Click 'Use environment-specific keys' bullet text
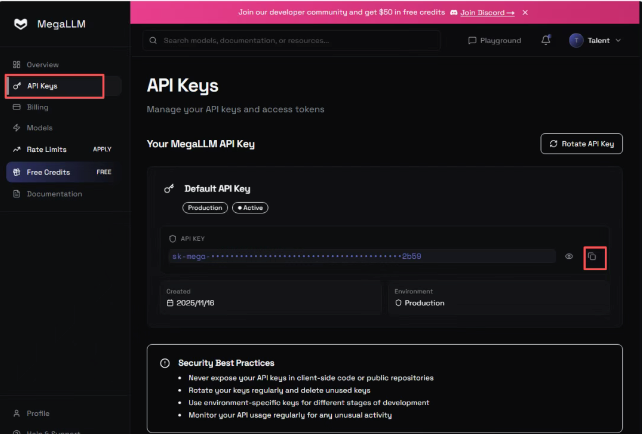This screenshot has height=434, width=642. tap(309, 403)
